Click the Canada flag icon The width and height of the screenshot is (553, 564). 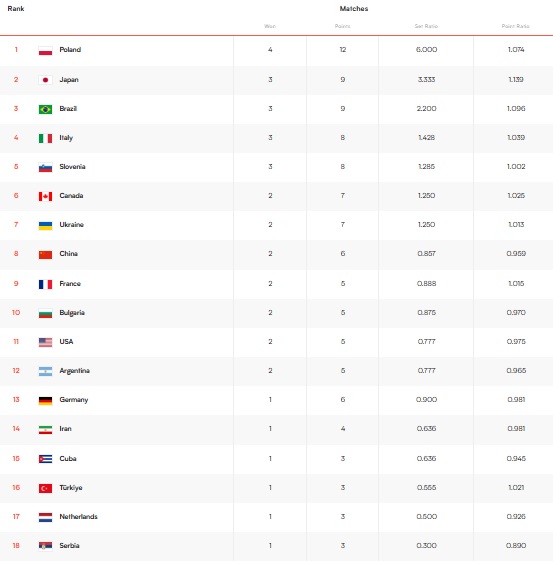(45, 196)
